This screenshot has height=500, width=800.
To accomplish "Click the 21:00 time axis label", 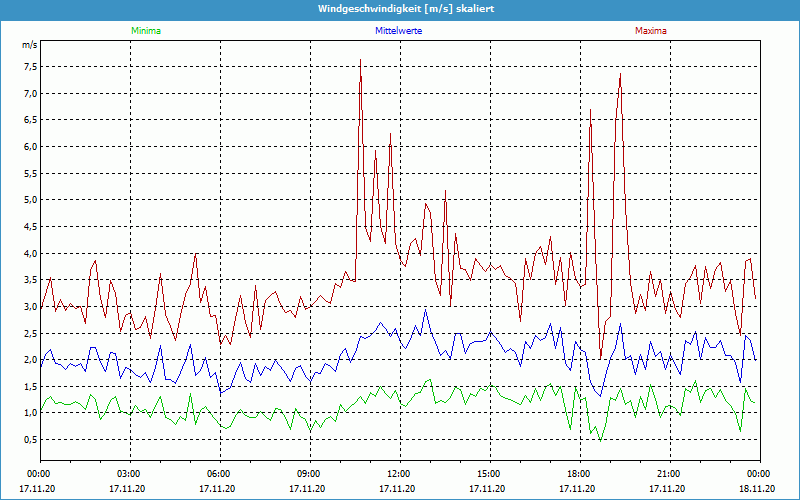I will (x=667, y=474).
